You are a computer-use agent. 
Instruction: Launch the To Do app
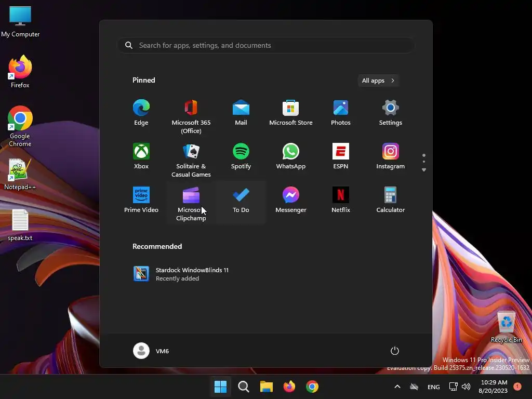coord(241,200)
